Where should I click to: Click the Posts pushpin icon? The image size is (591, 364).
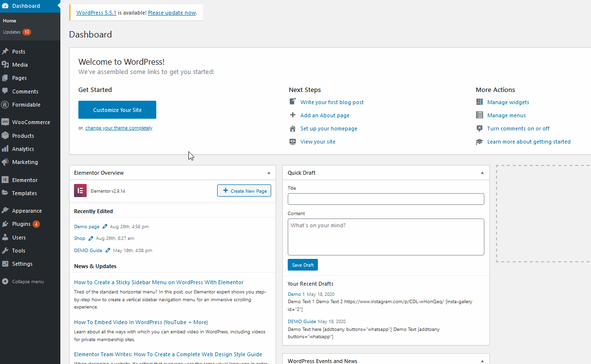click(5, 52)
